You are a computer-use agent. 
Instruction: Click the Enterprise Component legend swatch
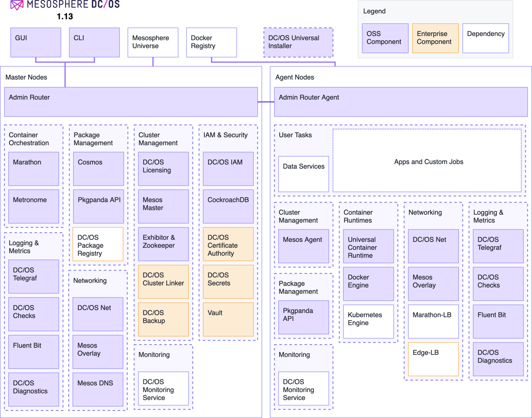point(436,38)
